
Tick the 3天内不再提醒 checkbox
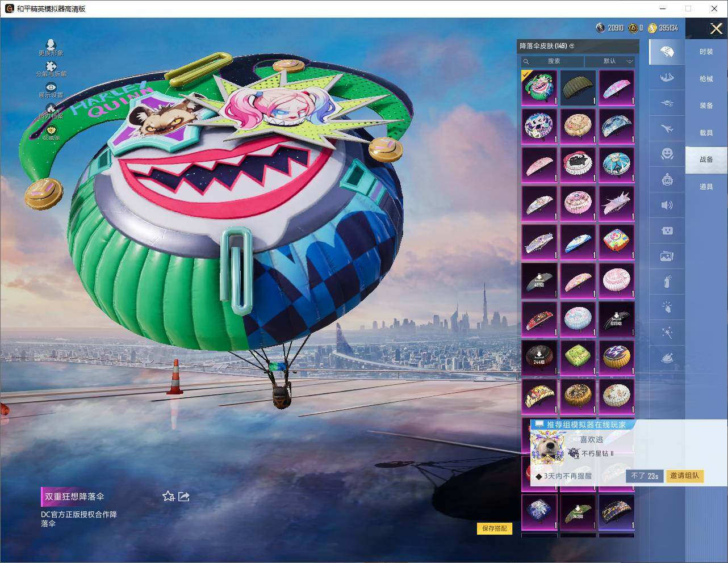coord(539,476)
